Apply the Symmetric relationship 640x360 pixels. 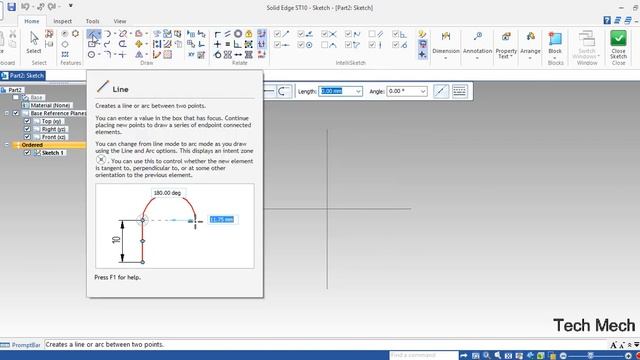(x=228, y=54)
